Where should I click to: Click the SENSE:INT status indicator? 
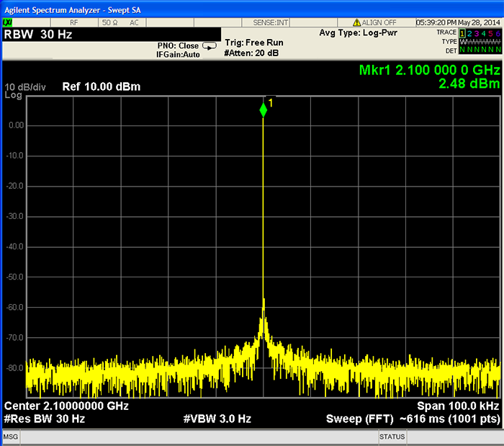270,22
